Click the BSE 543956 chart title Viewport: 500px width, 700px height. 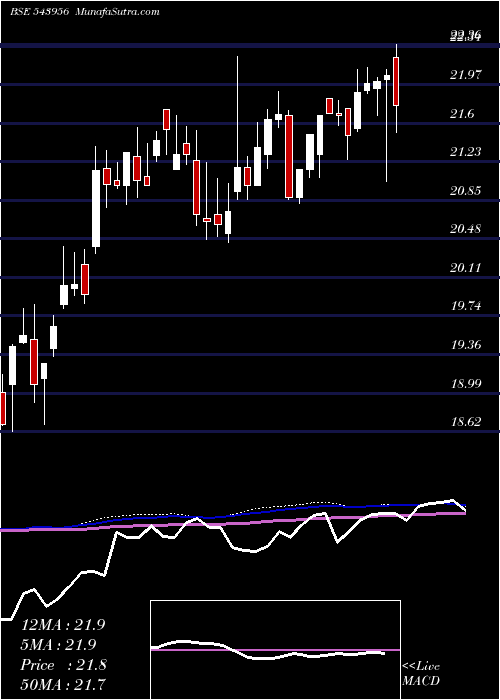(39, 12)
